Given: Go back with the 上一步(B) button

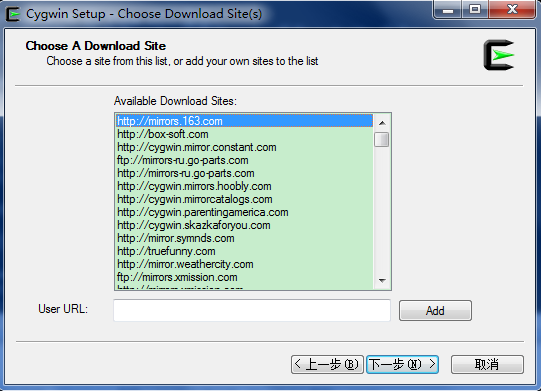Looking at the screenshot, I should coord(327,364).
